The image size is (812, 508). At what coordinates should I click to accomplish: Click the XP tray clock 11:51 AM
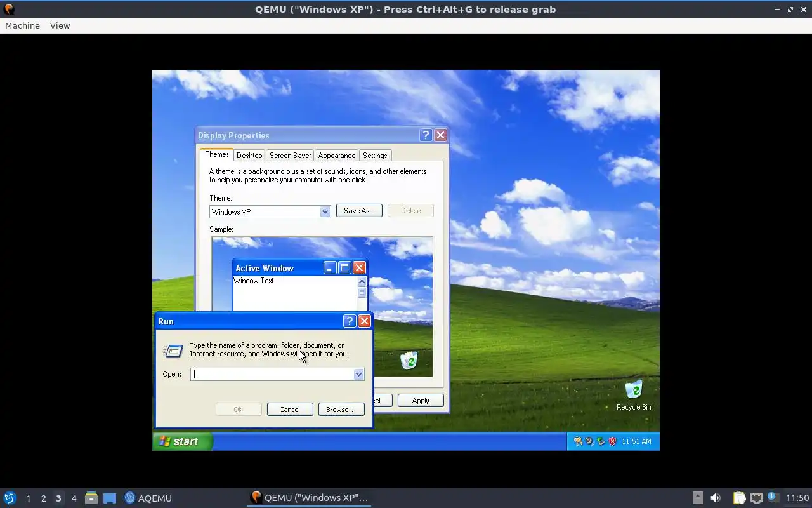click(x=636, y=441)
